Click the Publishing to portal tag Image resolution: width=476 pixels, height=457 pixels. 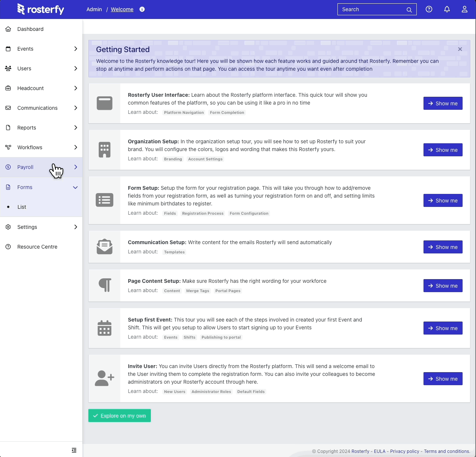tap(221, 337)
